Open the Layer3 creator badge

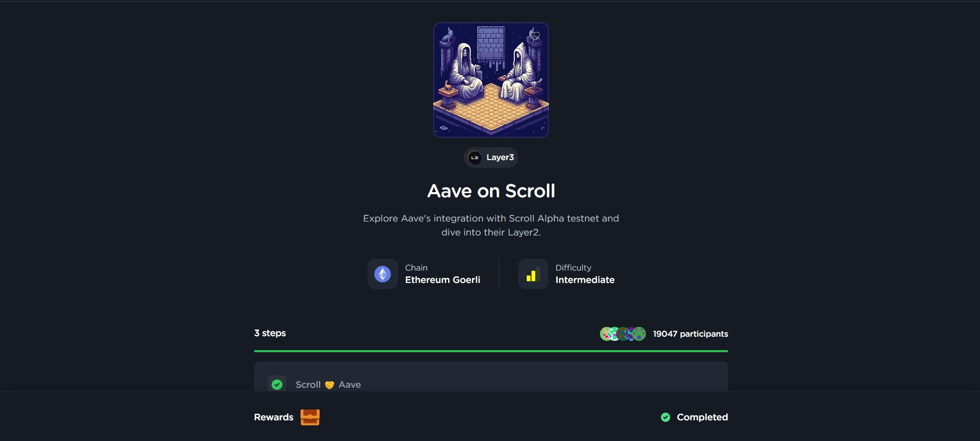(491, 157)
